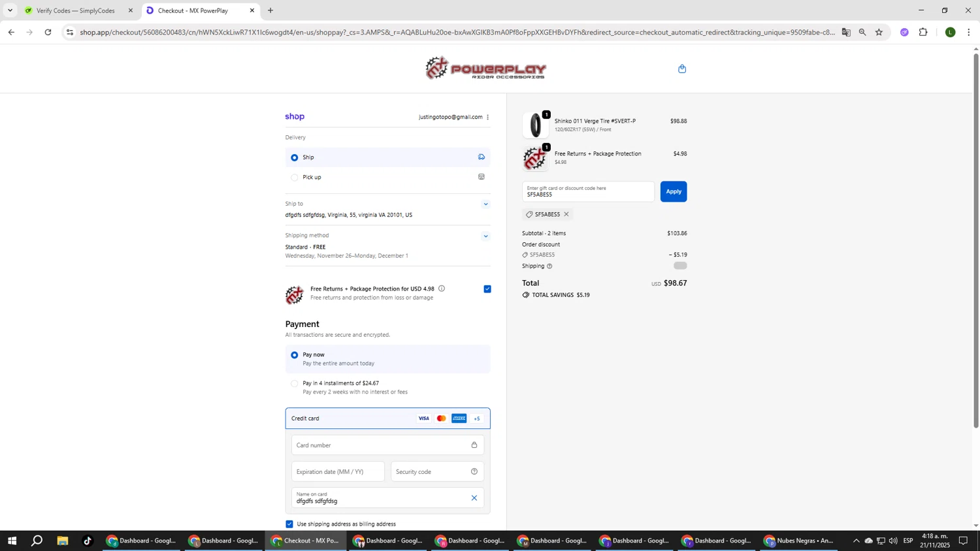
Task: Focus the Card number field
Action: pos(388,445)
